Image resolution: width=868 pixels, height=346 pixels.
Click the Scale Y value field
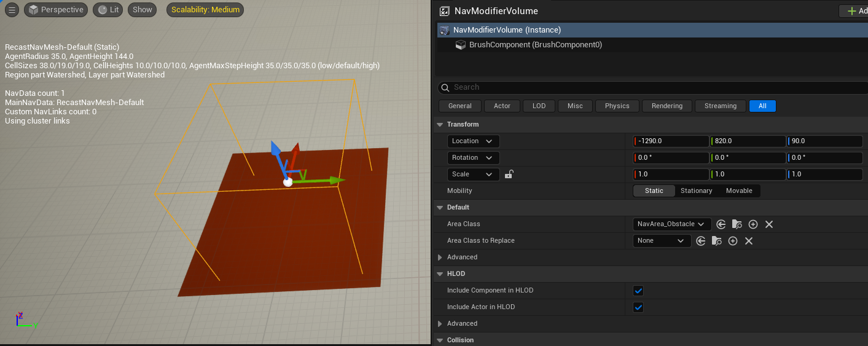pyautogui.click(x=748, y=175)
